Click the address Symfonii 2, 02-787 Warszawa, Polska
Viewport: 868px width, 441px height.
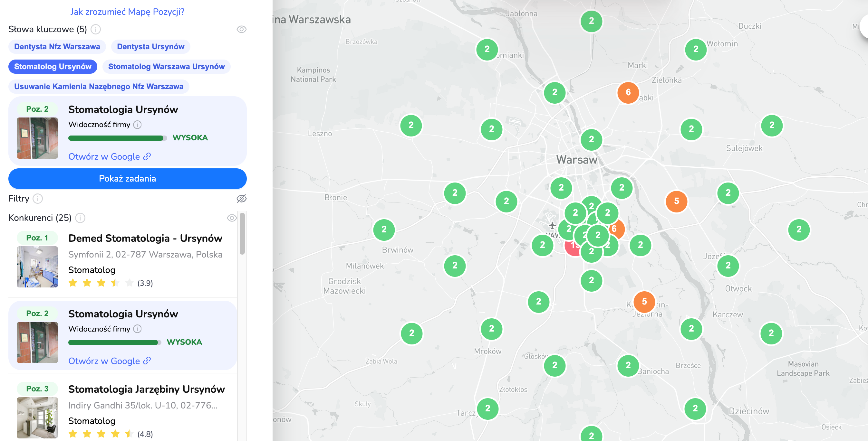tap(145, 255)
